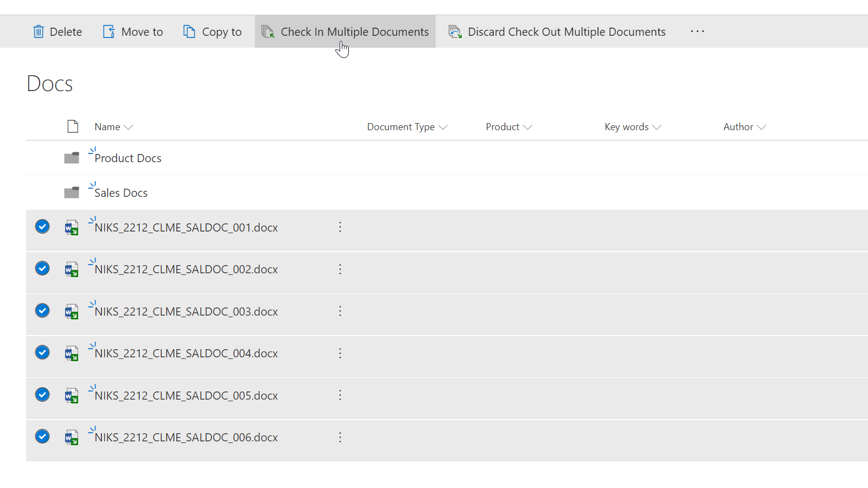Open the Key words column dropdown
The width and height of the screenshot is (868, 488).
coord(633,127)
